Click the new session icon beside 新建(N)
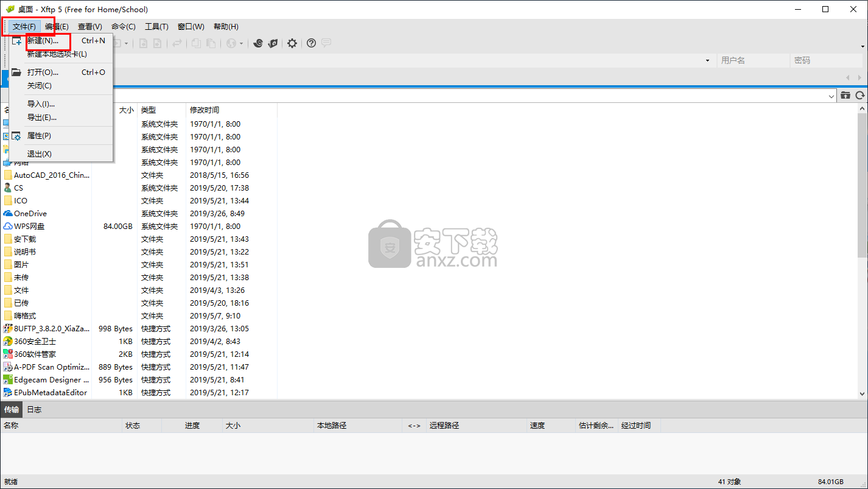 (16, 41)
